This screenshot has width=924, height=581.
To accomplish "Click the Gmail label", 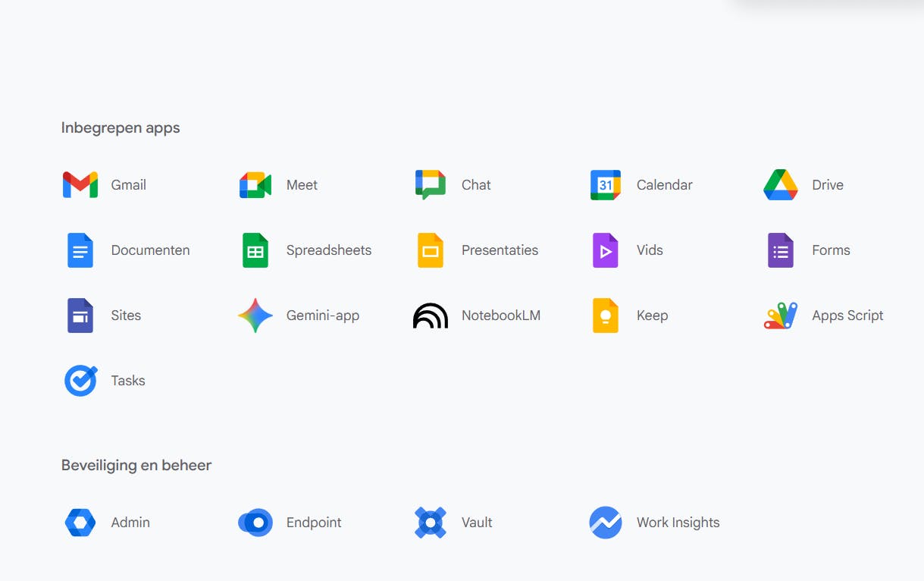I will point(129,185).
